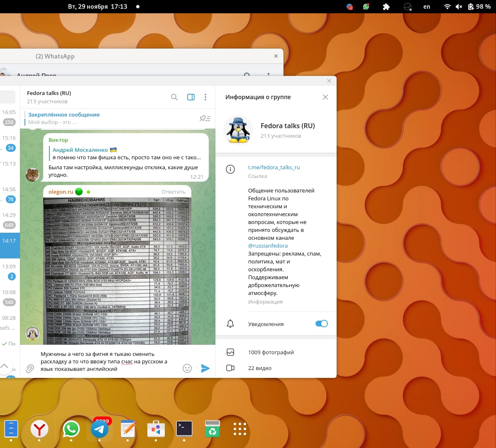Close the Информация о группе panel
The image size is (496, 448).
click(325, 97)
